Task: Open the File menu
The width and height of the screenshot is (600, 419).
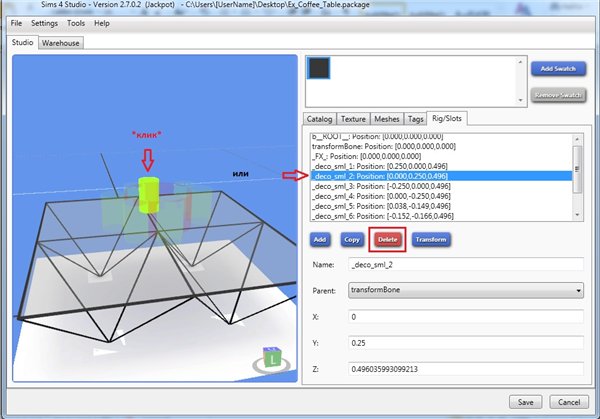Action: coord(16,22)
